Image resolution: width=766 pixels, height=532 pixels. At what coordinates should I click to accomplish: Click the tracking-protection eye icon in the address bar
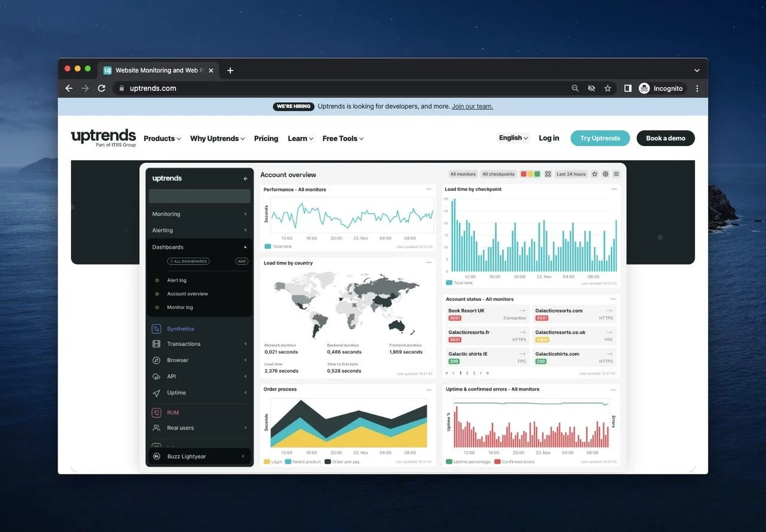pos(591,88)
